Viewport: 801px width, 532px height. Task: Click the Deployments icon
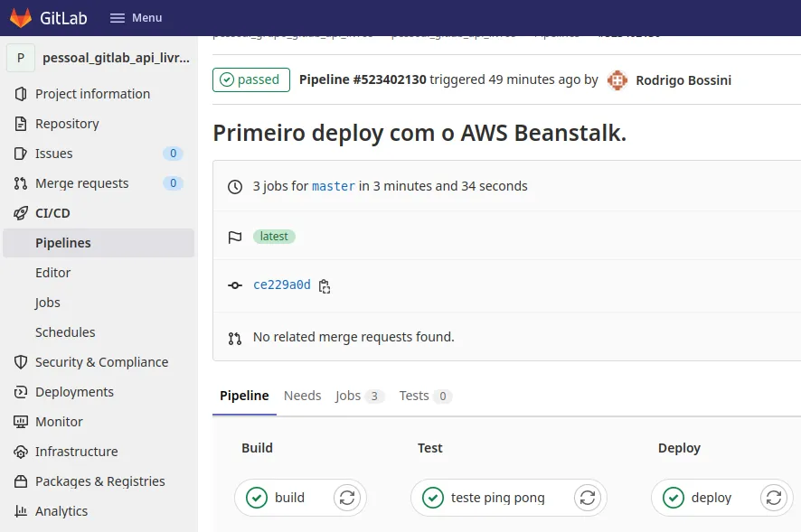click(21, 392)
